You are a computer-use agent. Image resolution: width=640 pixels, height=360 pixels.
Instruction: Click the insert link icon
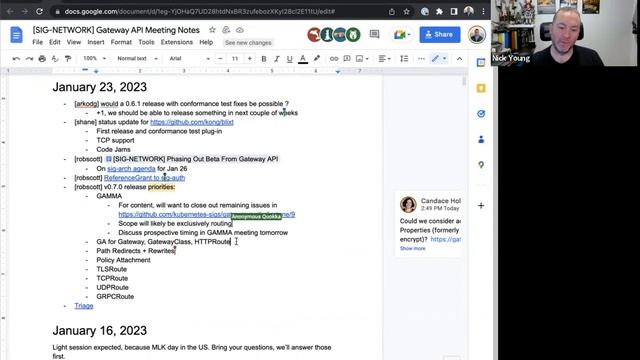point(333,59)
